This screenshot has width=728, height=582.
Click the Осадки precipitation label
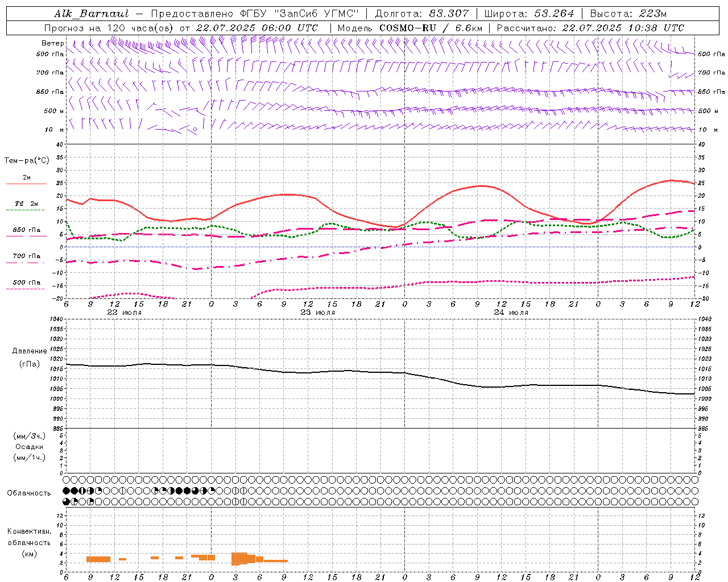(x=30, y=447)
